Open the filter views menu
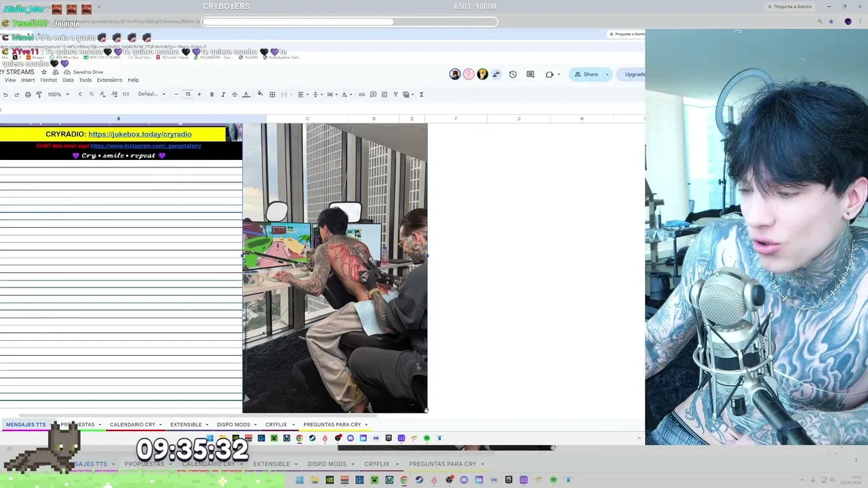868x488 pixels. [x=408, y=94]
